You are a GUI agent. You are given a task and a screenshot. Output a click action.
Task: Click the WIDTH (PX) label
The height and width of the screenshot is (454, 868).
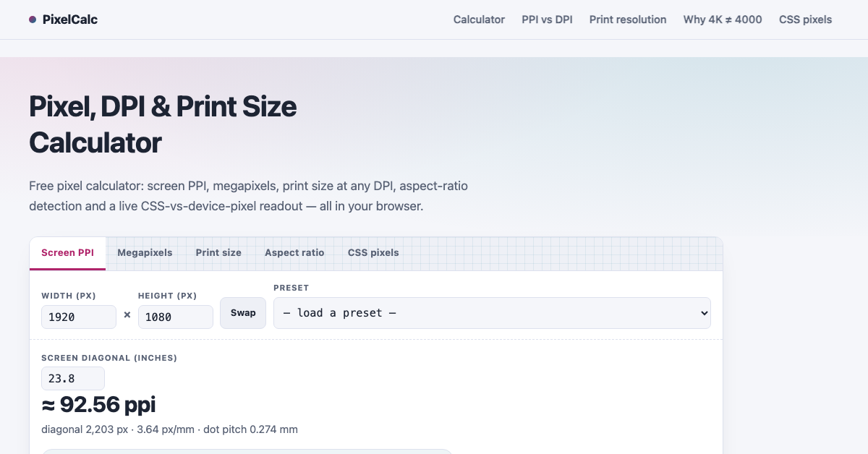pos(69,296)
